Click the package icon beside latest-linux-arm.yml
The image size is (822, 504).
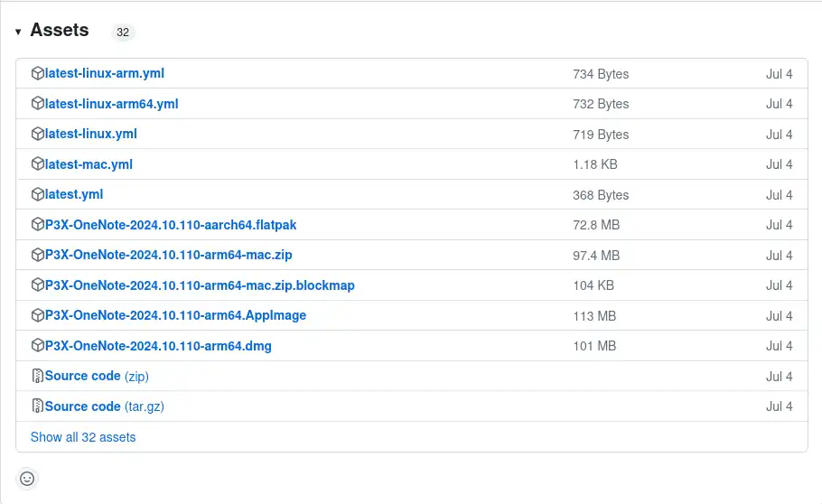click(38, 73)
